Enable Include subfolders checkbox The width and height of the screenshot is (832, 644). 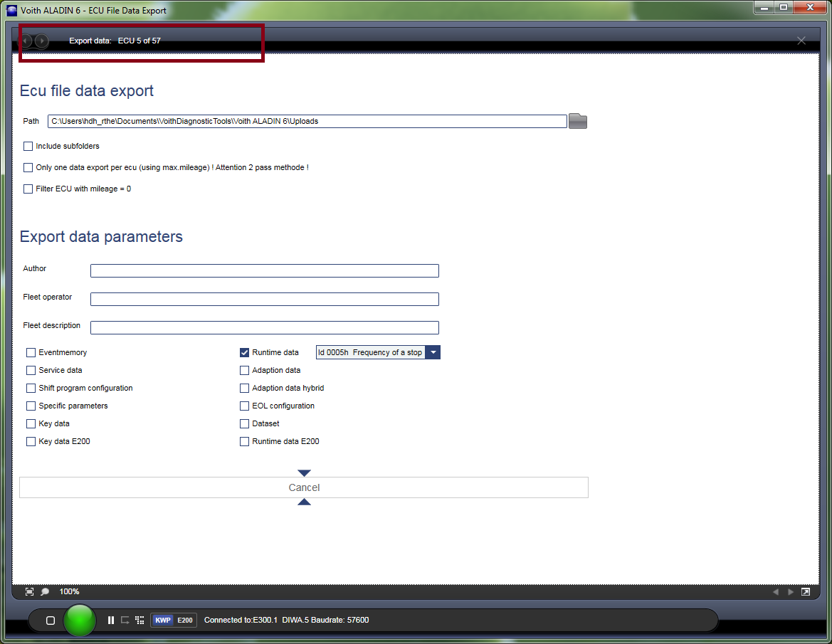pos(28,147)
